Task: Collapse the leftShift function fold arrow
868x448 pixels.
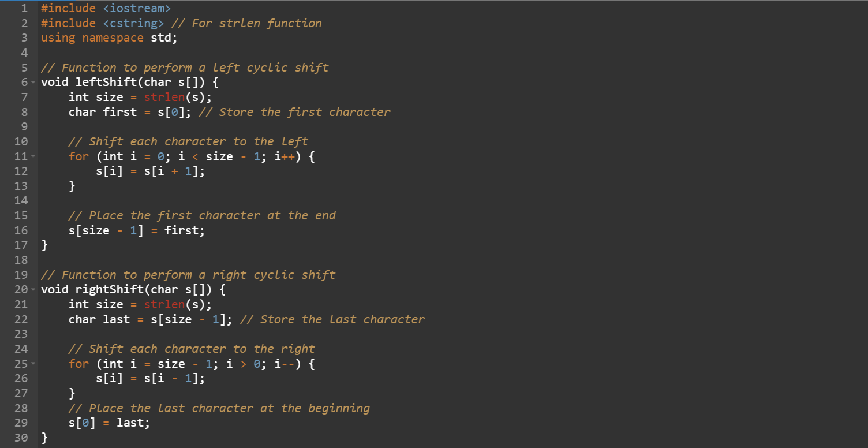Action: [x=33, y=83]
